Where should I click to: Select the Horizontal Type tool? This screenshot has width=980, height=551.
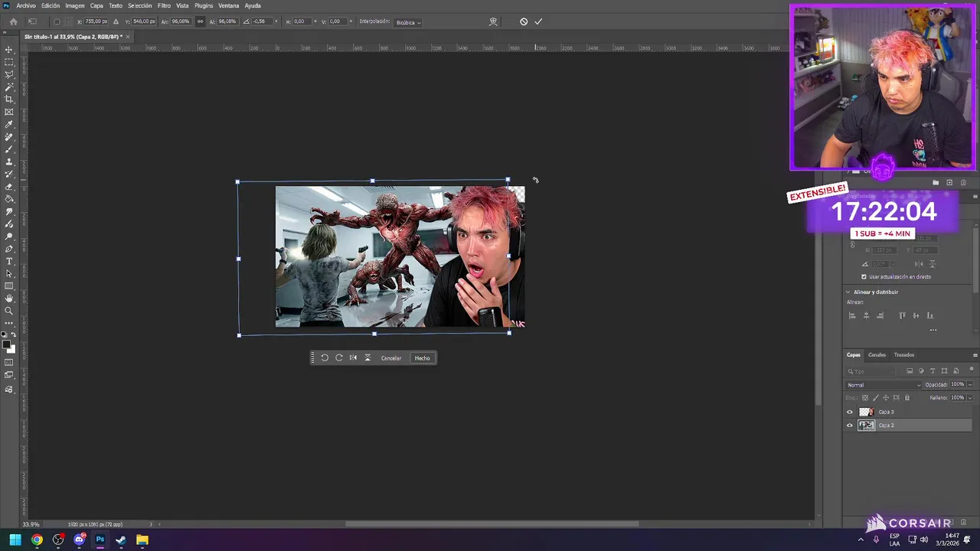[9, 261]
